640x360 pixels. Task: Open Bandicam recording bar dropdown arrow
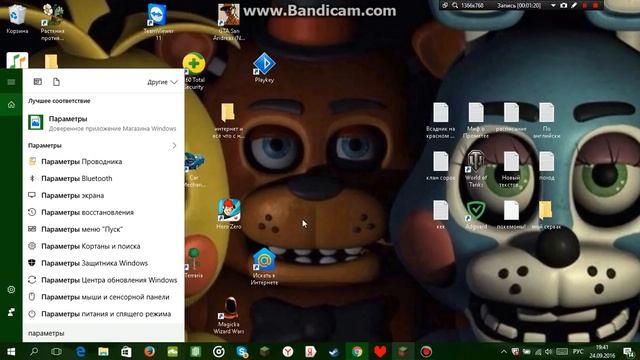click(553, 6)
